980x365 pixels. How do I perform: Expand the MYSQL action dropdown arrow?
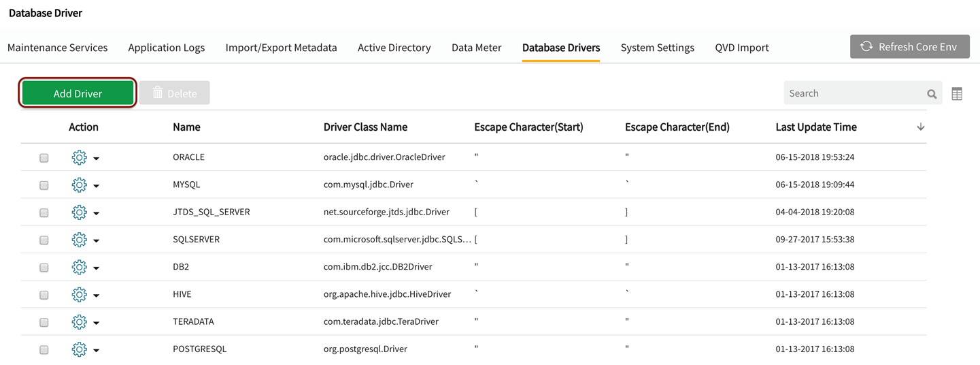(x=97, y=186)
